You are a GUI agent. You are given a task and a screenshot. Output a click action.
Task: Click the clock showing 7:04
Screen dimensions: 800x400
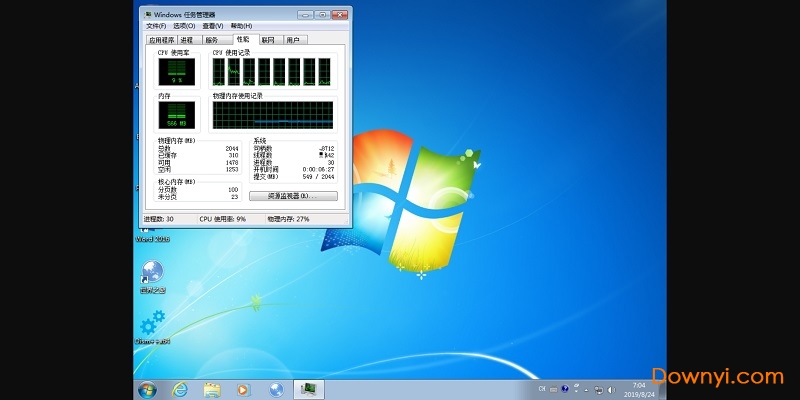pyautogui.click(x=639, y=385)
